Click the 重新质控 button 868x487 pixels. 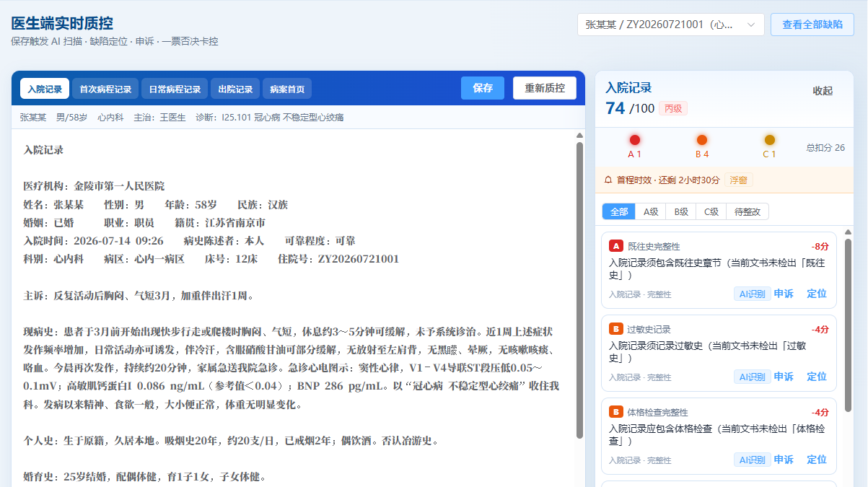(x=545, y=88)
